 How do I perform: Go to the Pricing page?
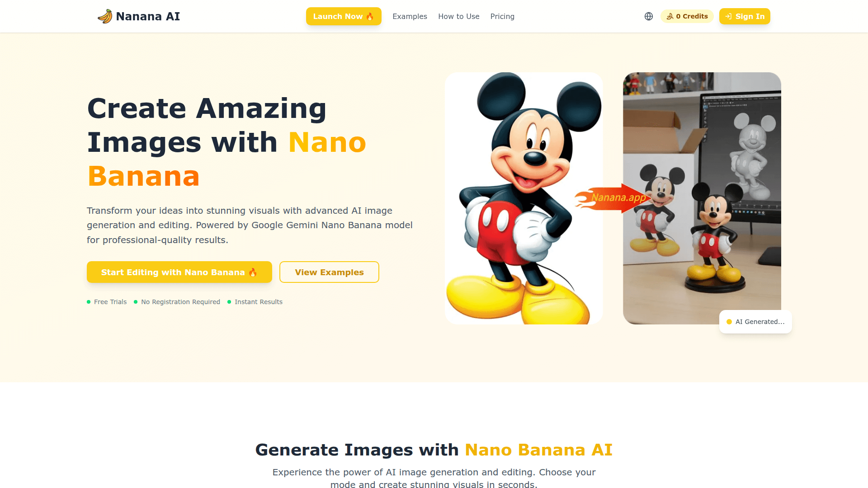502,16
